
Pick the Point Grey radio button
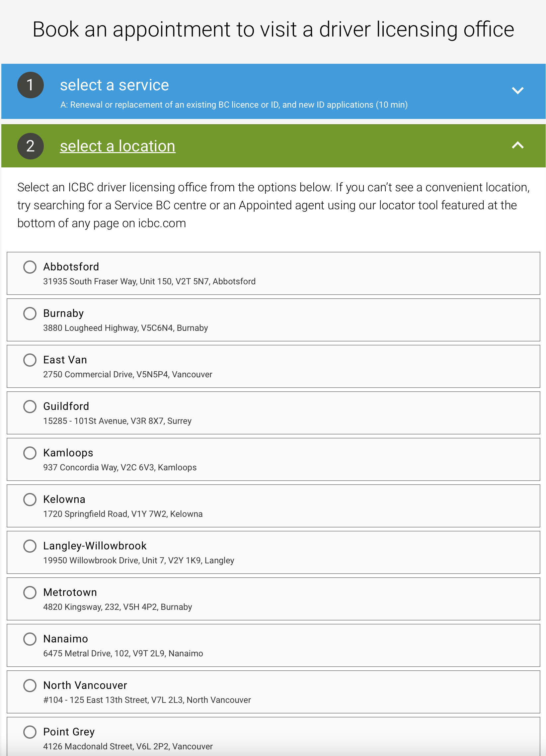[x=30, y=732]
